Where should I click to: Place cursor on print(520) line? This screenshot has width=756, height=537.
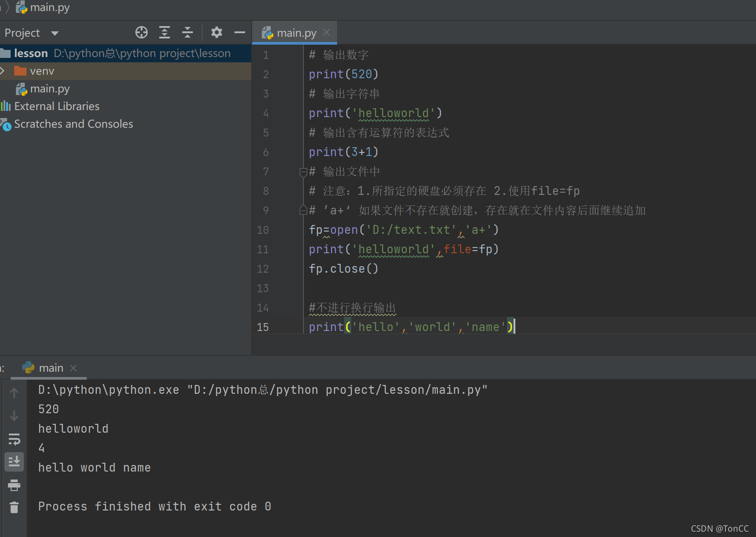tap(344, 74)
